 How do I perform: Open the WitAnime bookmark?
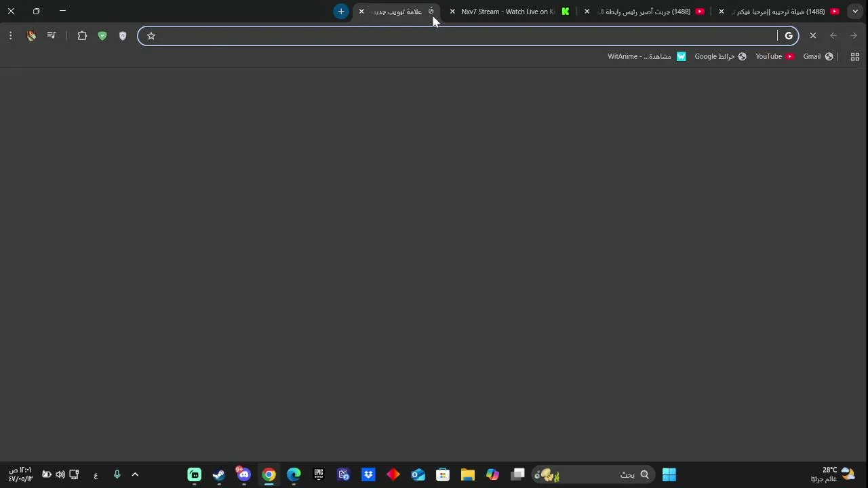point(647,56)
